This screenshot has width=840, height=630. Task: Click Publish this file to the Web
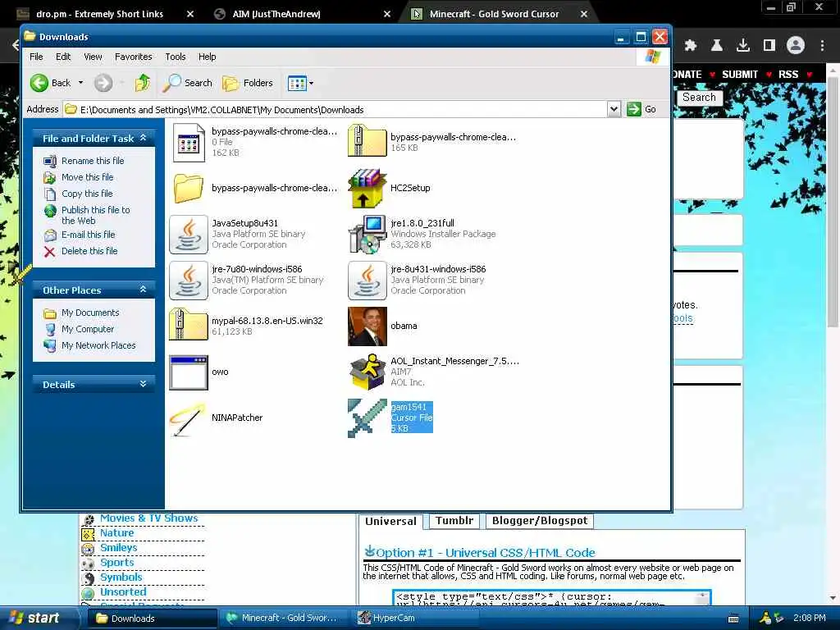[95, 216]
